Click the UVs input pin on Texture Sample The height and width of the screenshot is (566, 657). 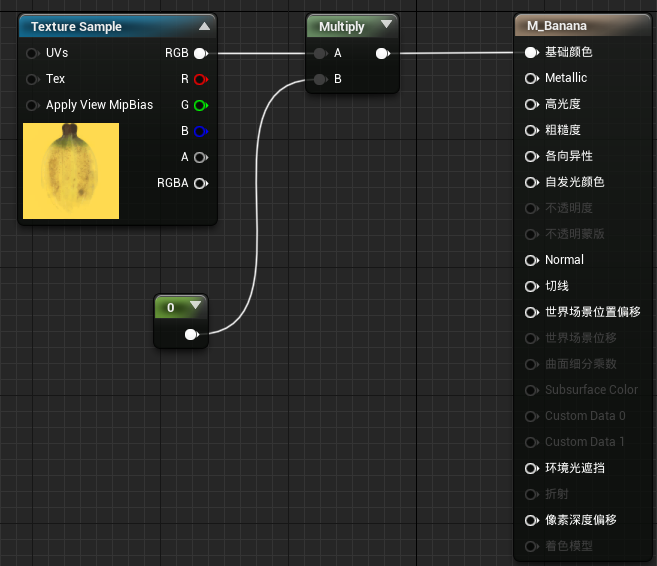[x=32, y=54]
